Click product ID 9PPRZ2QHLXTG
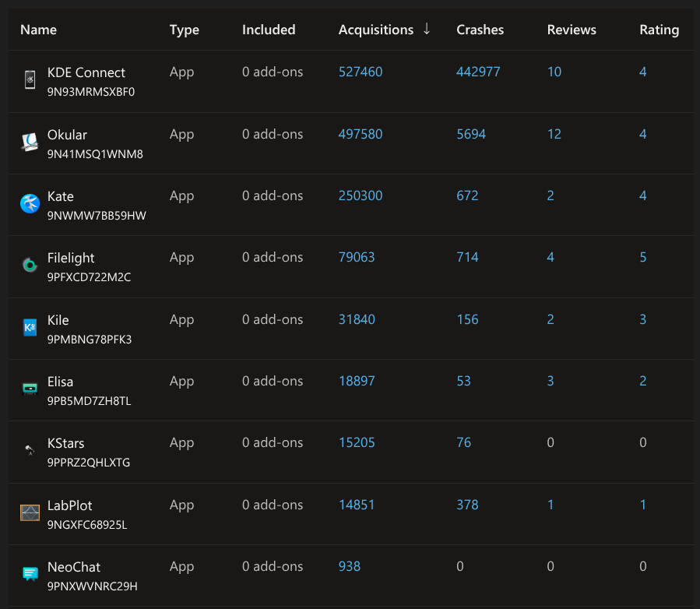700x609 pixels. (x=89, y=463)
